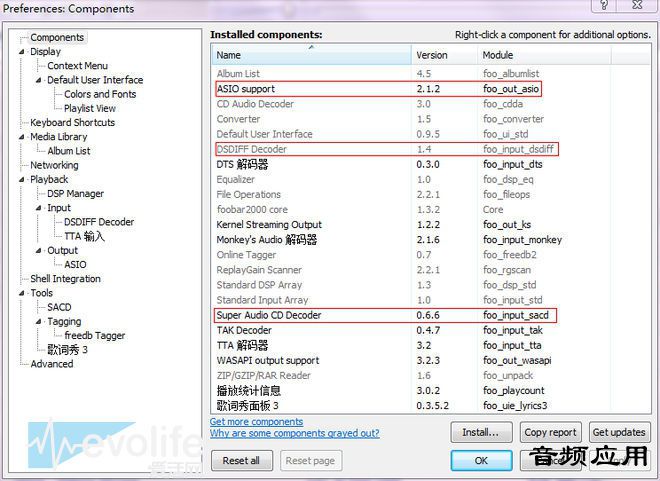Screen dimensions: 660x481
Task: Select TTA 输入 in the tree
Action: (x=84, y=236)
